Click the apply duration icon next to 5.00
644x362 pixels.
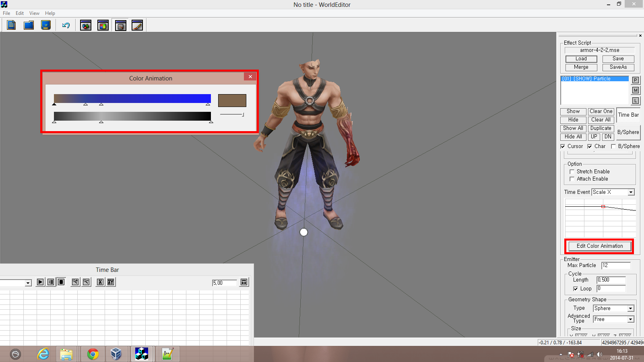pyautogui.click(x=244, y=282)
